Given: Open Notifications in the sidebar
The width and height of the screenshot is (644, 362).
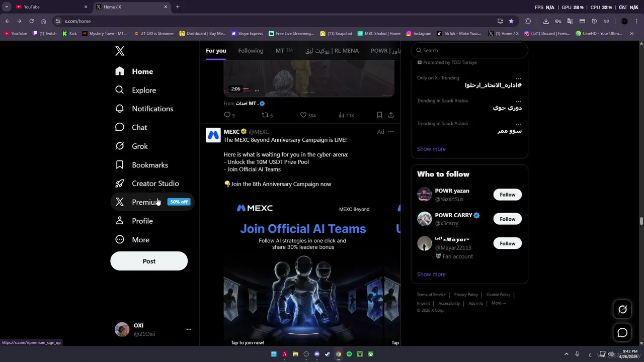Looking at the screenshot, I should coord(144,109).
